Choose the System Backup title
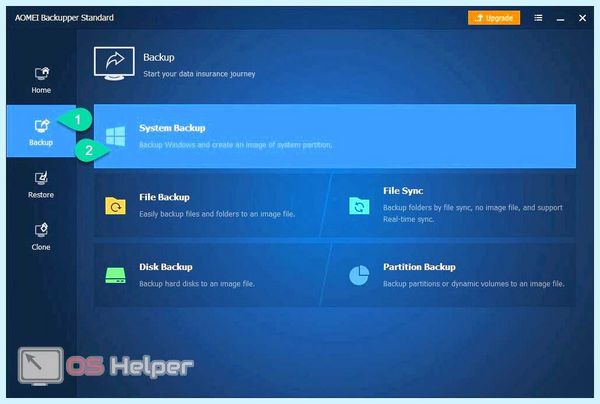 coord(172,128)
